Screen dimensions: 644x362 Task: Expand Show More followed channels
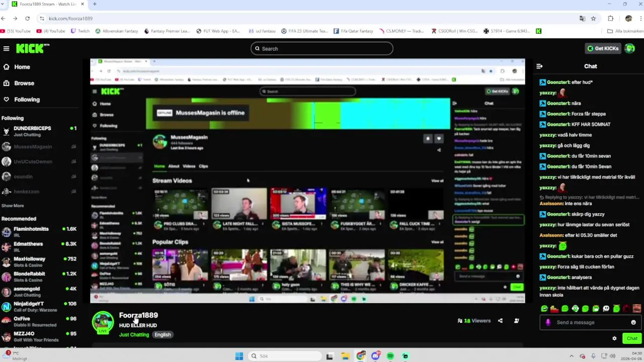13,206
